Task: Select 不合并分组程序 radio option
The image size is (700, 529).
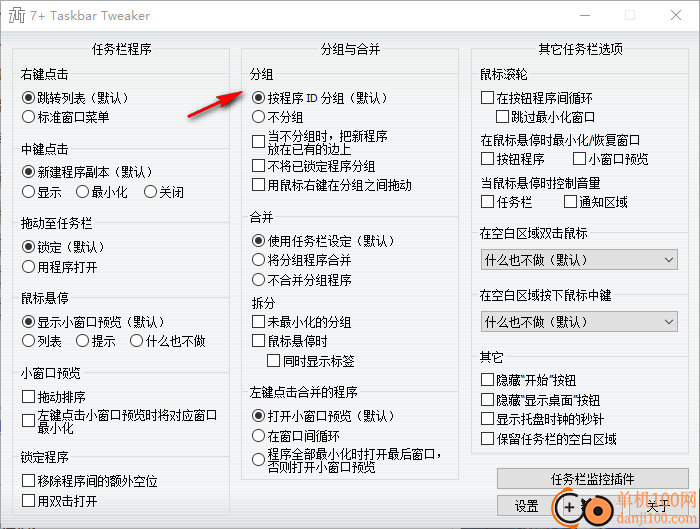Action: [x=258, y=280]
